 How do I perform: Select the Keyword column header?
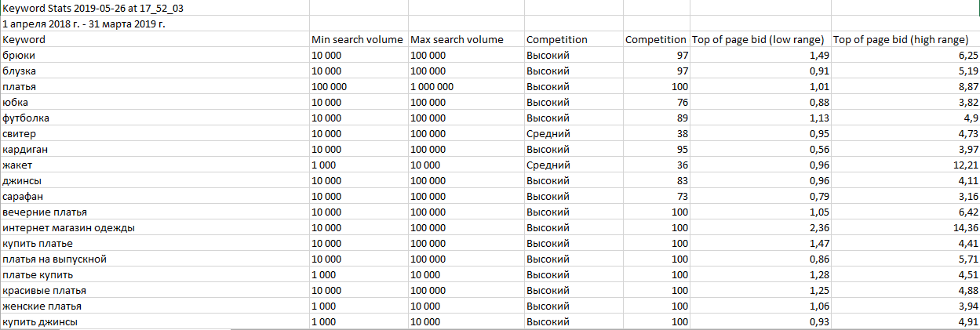point(155,39)
